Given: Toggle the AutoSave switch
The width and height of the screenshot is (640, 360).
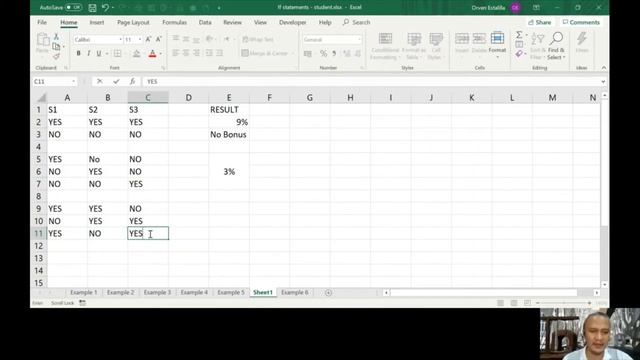Looking at the screenshot, I should click(x=73, y=7).
